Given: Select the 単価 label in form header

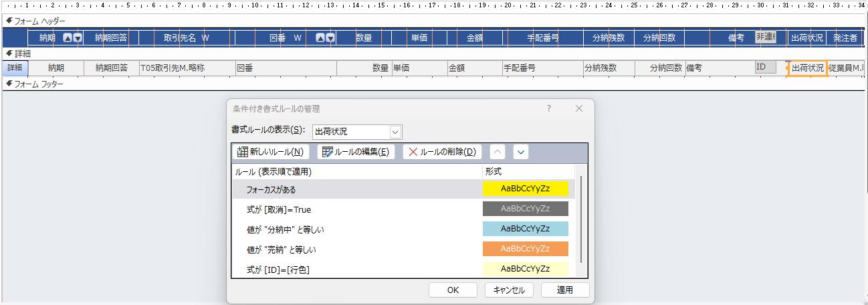Looking at the screenshot, I should (x=419, y=38).
